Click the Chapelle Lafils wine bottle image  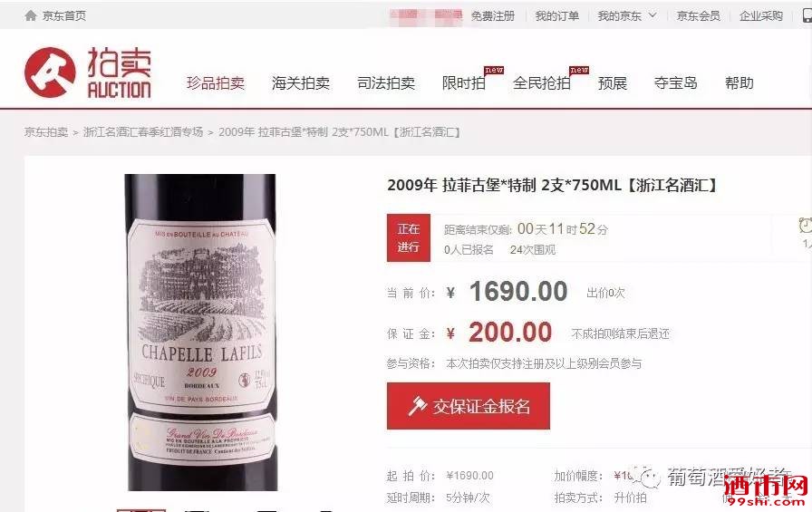pos(201,333)
